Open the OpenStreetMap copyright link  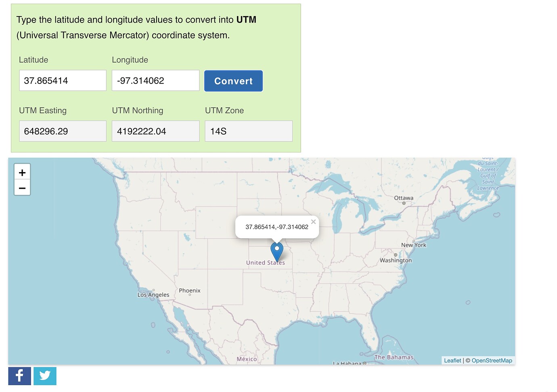(x=492, y=361)
